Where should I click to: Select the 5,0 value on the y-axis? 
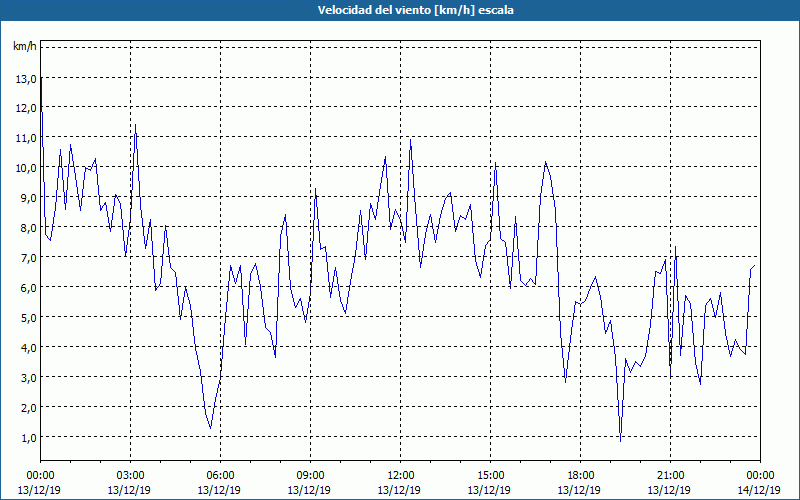pyautogui.click(x=28, y=317)
